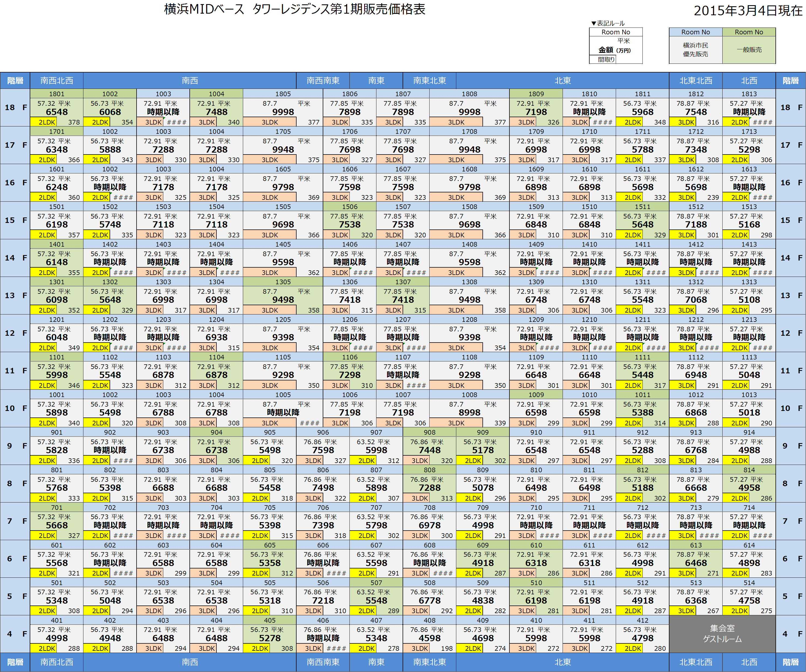Click the 南西 header in top row
806x672 pixels.
pos(190,81)
